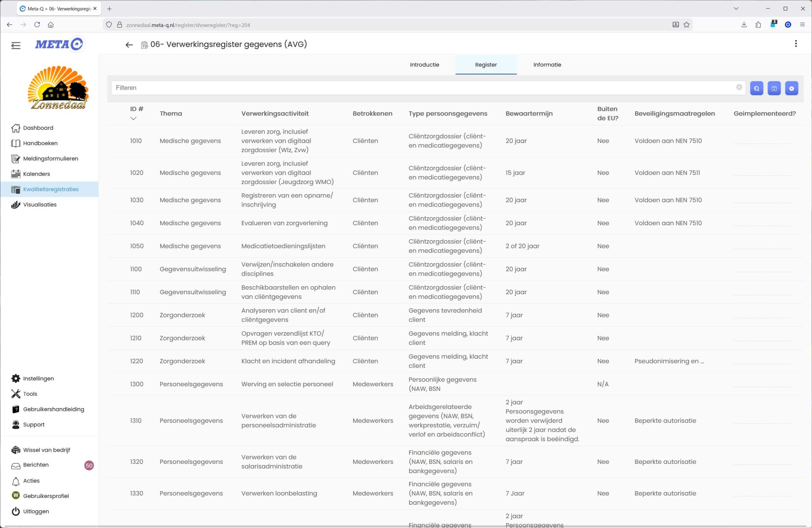This screenshot has height=528, width=812.
Task: Sort by the ID # column chevron
Action: click(134, 118)
